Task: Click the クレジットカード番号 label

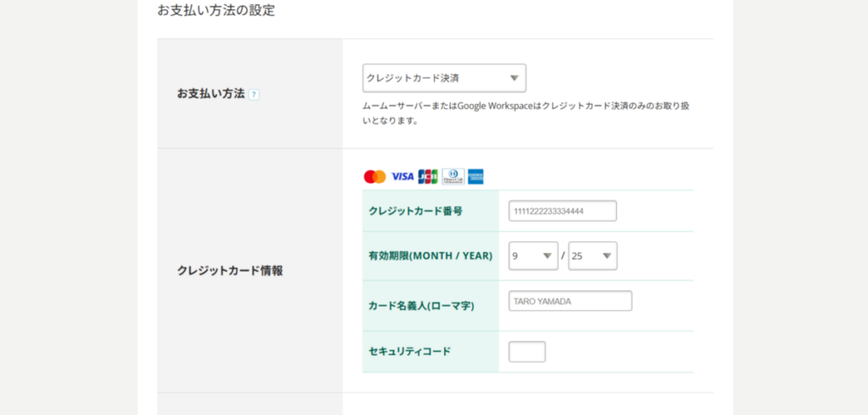Action: (415, 211)
